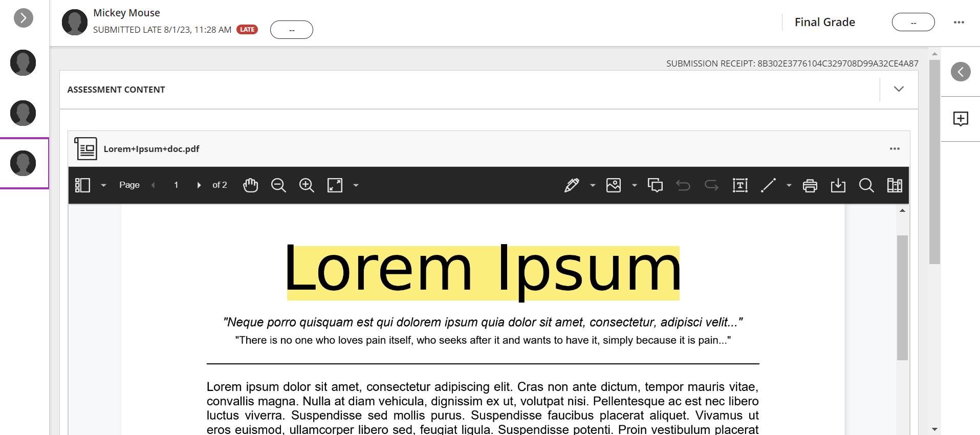Image resolution: width=980 pixels, height=435 pixels.
Task: Select the Pan hand tool
Action: pos(250,185)
